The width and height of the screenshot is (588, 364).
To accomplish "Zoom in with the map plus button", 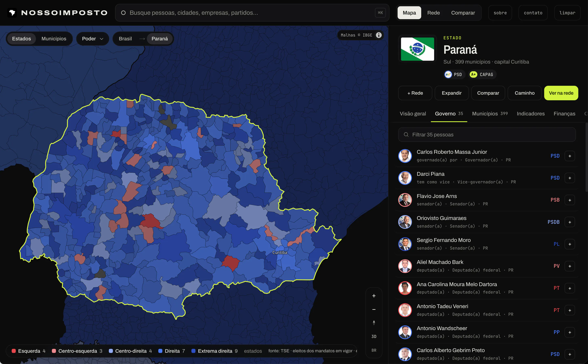I will [374, 296].
